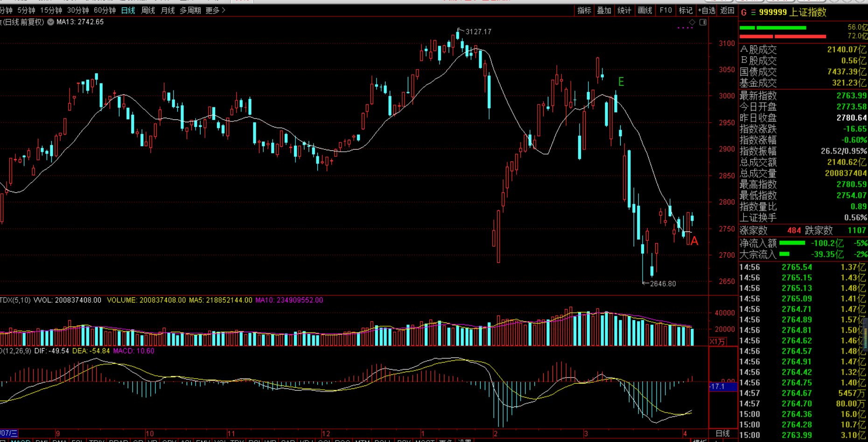Click the 返回 back button

(x=727, y=10)
